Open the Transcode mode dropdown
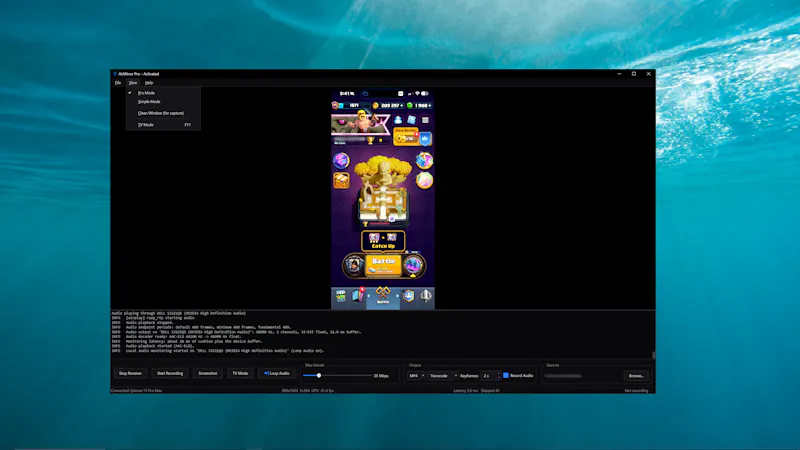The width and height of the screenshot is (800, 450). tap(442, 376)
